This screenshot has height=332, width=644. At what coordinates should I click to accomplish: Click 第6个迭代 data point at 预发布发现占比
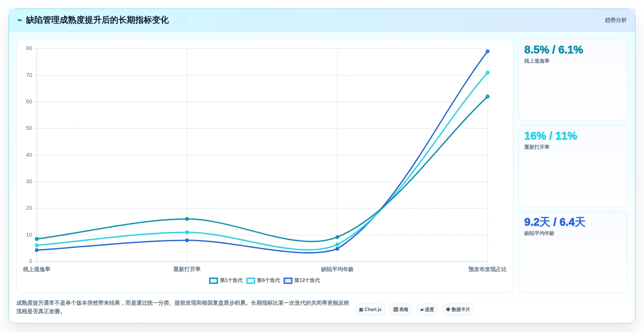coord(487,73)
